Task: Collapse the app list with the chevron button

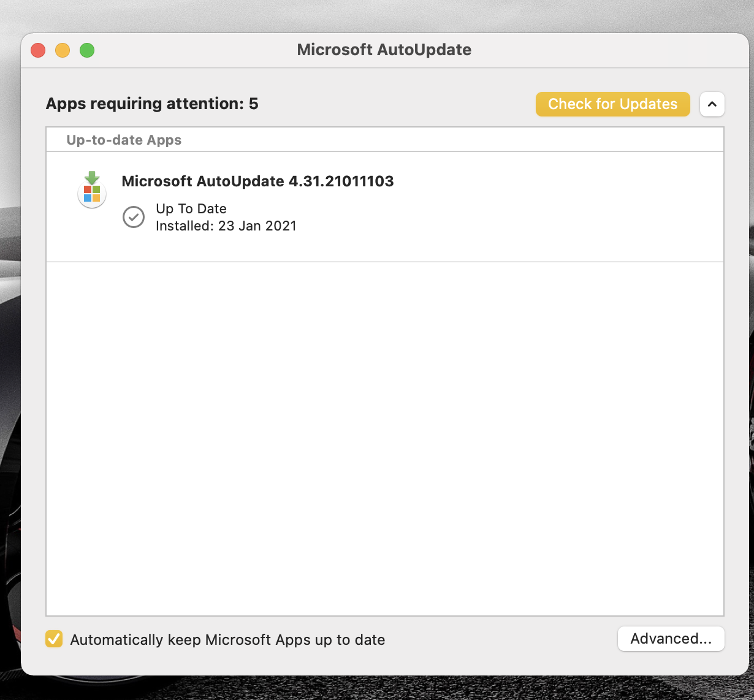Action: tap(712, 104)
